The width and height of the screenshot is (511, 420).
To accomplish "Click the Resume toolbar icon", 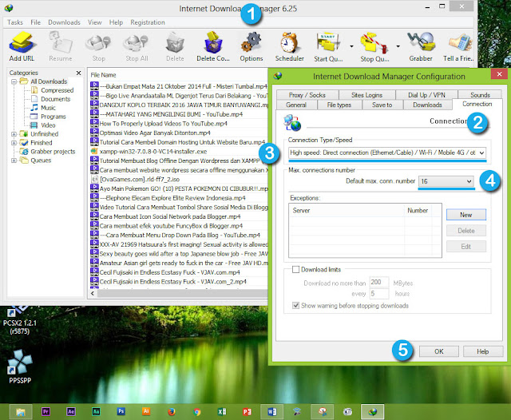I will [61, 46].
